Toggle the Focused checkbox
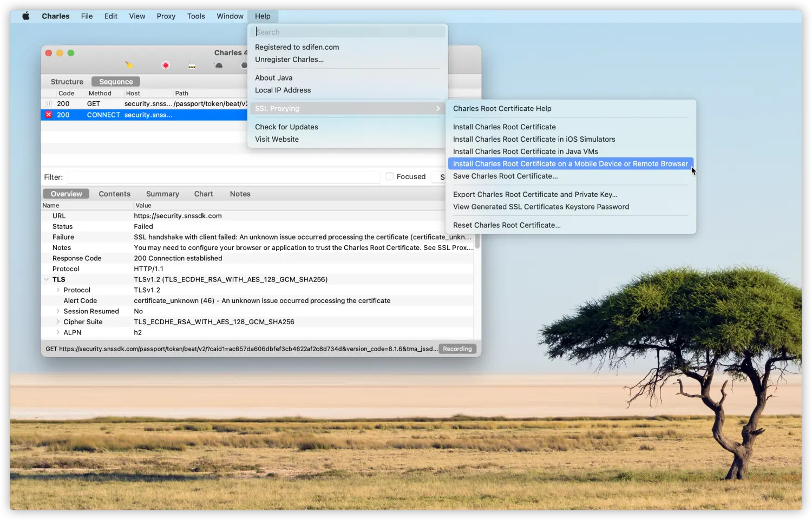 389,176
